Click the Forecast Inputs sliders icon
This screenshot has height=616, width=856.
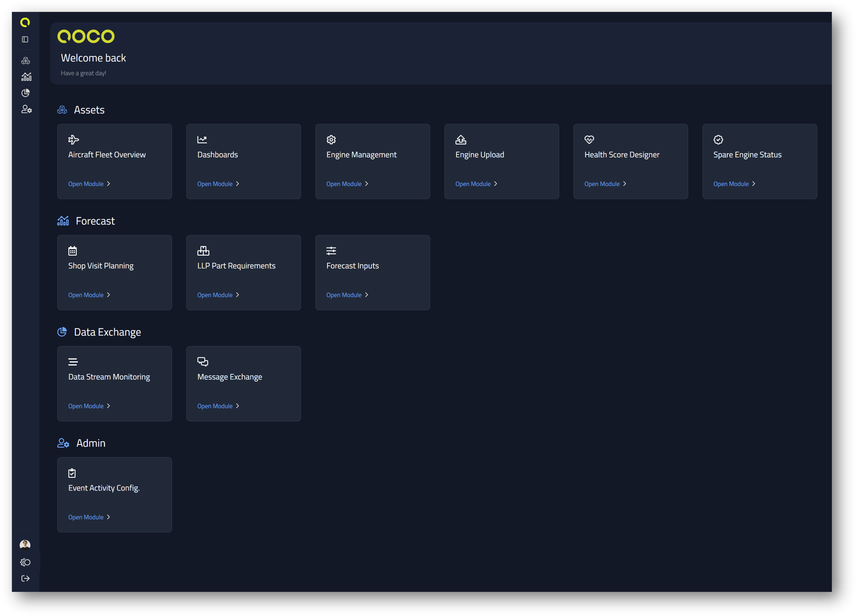pyautogui.click(x=330, y=250)
